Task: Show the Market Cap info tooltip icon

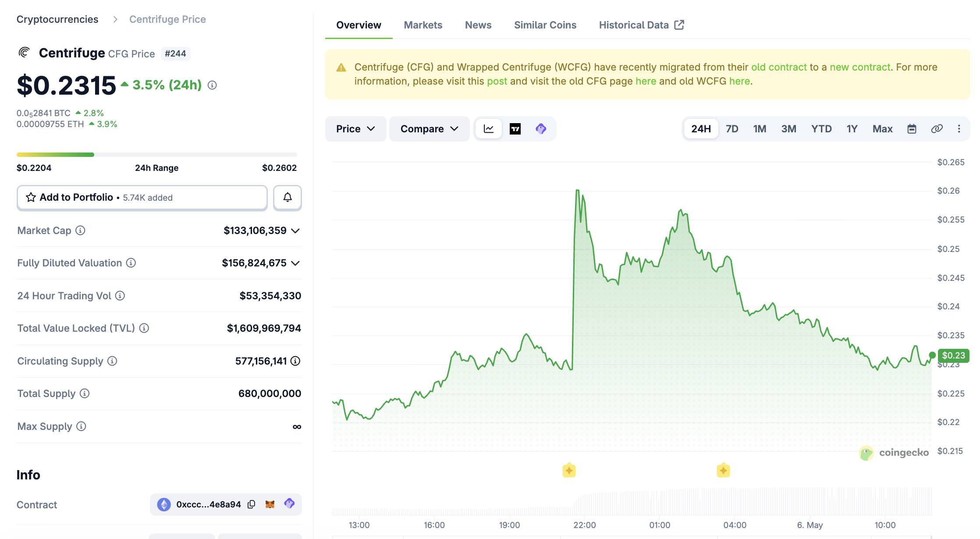Action: pyautogui.click(x=80, y=230)
